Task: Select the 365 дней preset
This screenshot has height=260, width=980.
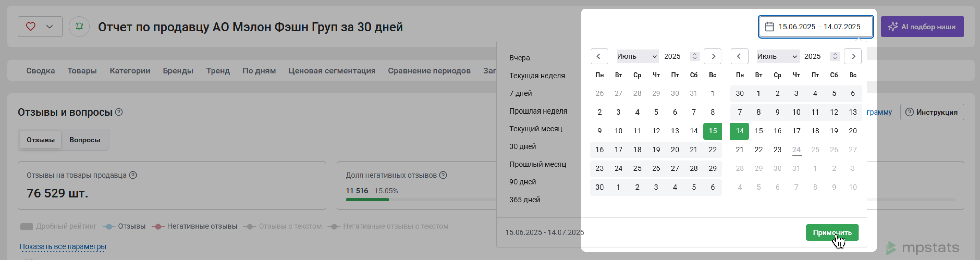Action: (525, 200)
